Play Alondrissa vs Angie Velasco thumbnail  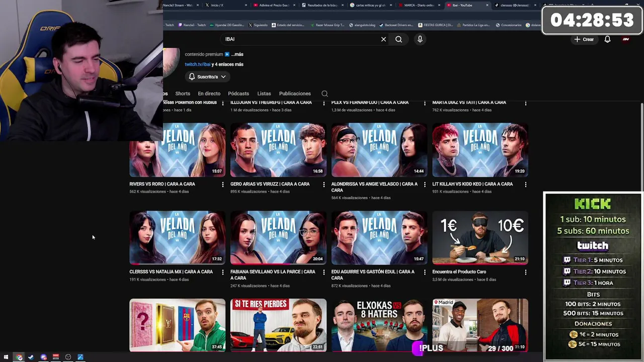(x=379, y=150)
